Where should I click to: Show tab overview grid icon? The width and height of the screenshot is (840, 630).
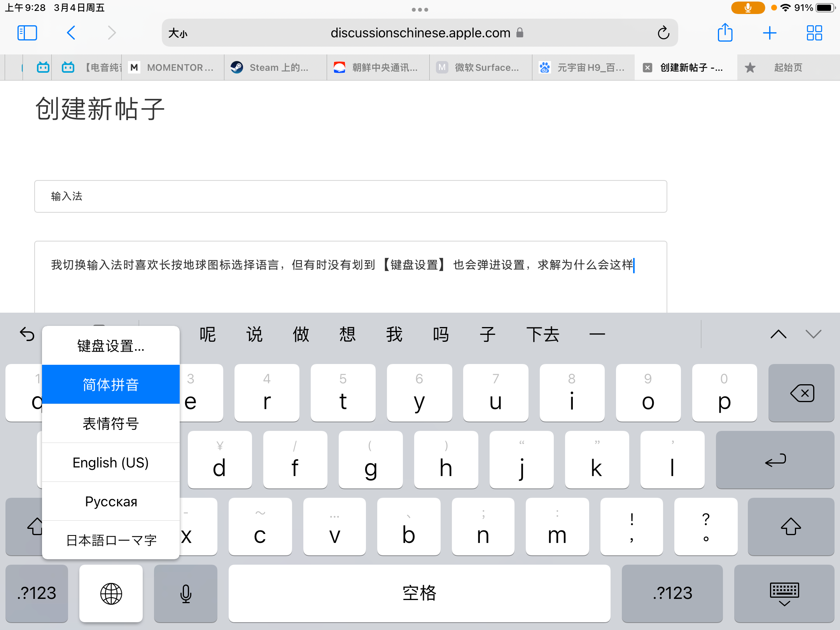(x=814, y=33)
